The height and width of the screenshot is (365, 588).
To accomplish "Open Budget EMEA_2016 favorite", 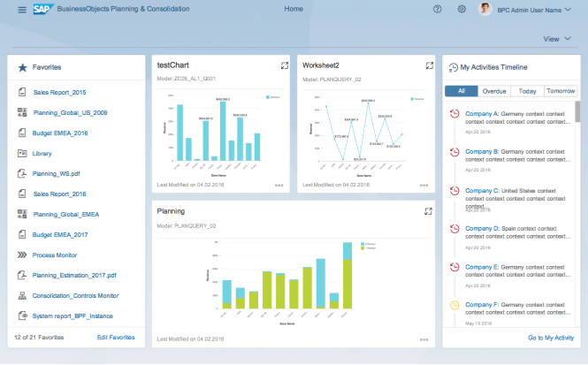I will [60, 133].
